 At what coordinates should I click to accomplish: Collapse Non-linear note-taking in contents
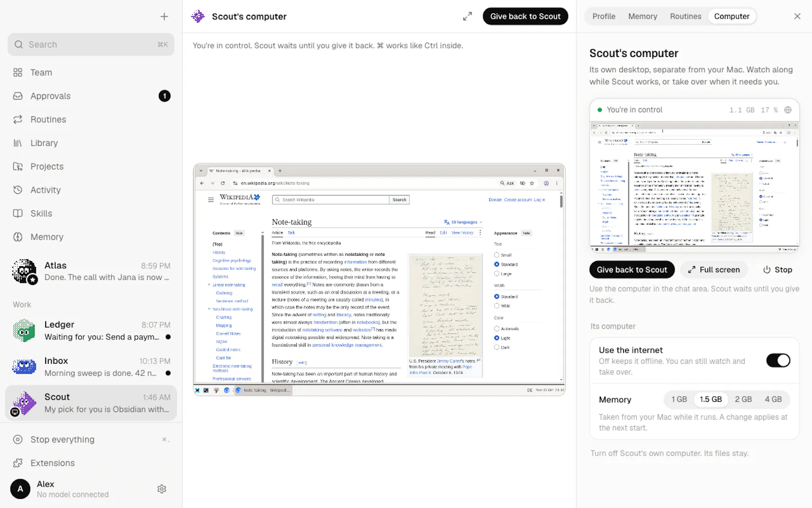pos(209,309)
